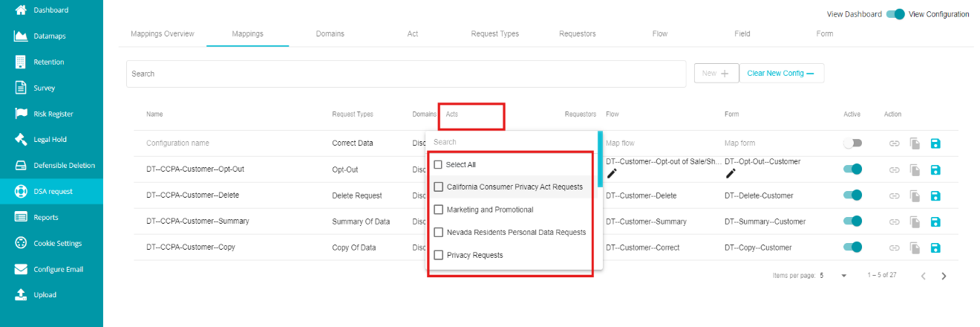This screenshot has width=980, height=327.
Task: Check Nevada Residents Personal Data Requests
Action: tap(438, 232)
